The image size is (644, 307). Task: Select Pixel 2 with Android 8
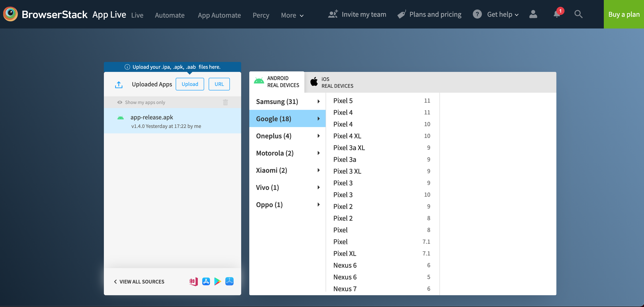coord(382,218)
